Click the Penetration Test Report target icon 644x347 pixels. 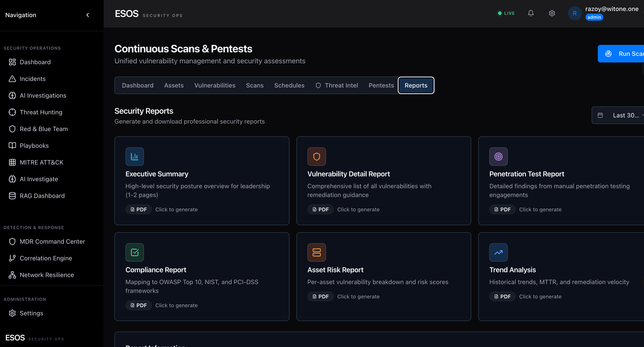click(x=498, y=157)
